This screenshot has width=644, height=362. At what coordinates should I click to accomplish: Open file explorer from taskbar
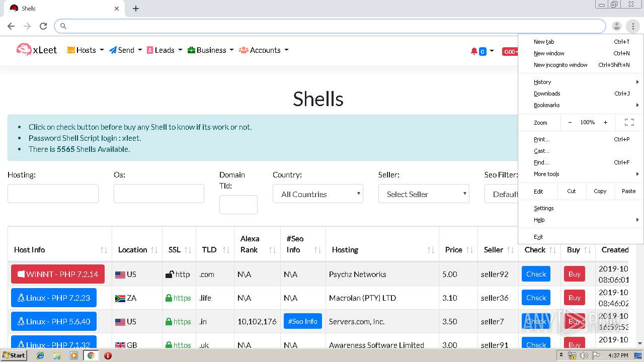[x=57, y=355]
